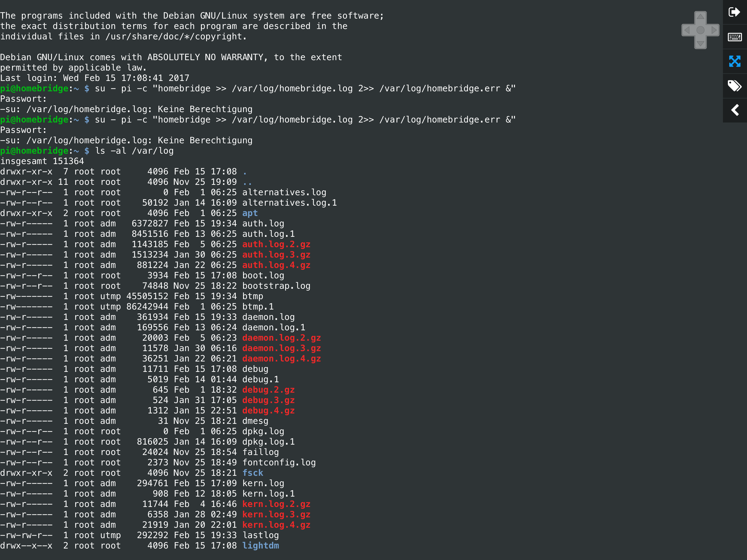The width and height of the screenshot is (747, 560).
Task: Click the disconnect session arrow icon
Action: click(734, 12)
